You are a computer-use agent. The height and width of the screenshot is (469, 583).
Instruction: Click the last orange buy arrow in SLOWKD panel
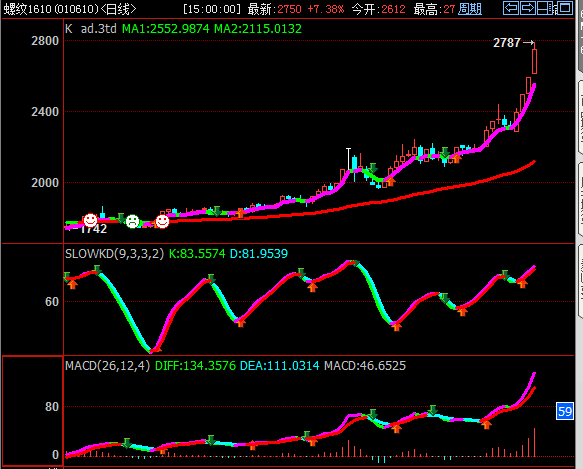tap(522, 283)
